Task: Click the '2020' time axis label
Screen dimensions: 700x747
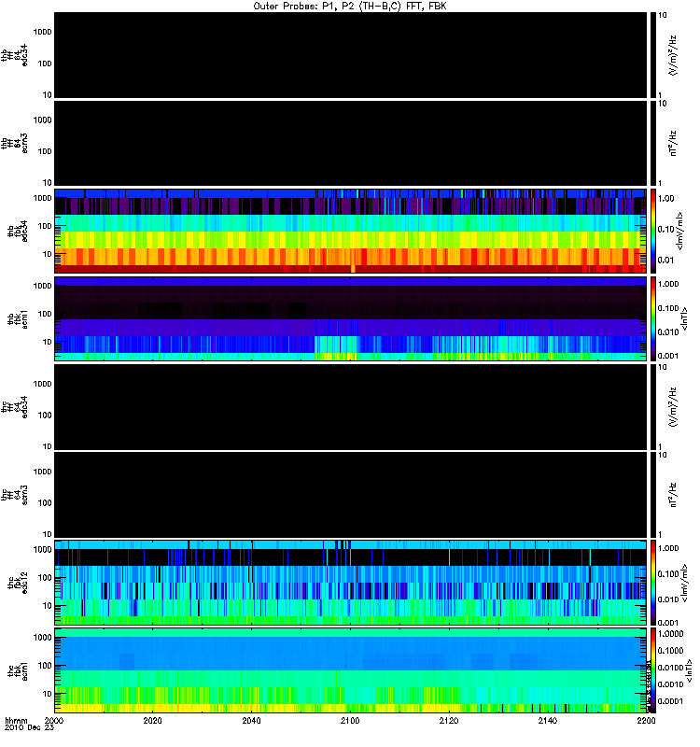Action: tap(152, 721)
